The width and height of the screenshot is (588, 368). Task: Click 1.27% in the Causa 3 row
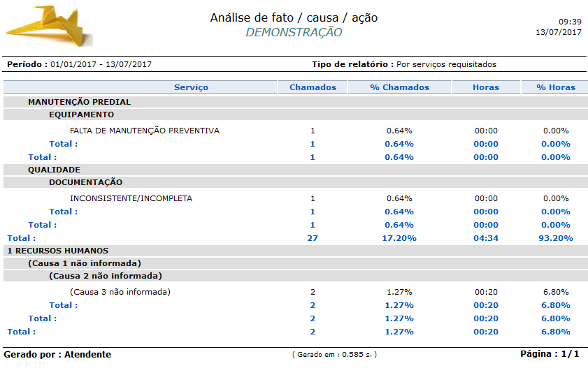[x=399, y=292]
